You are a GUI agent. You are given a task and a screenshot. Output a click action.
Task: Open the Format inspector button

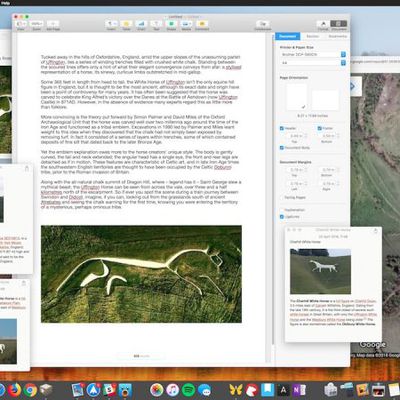323,24
